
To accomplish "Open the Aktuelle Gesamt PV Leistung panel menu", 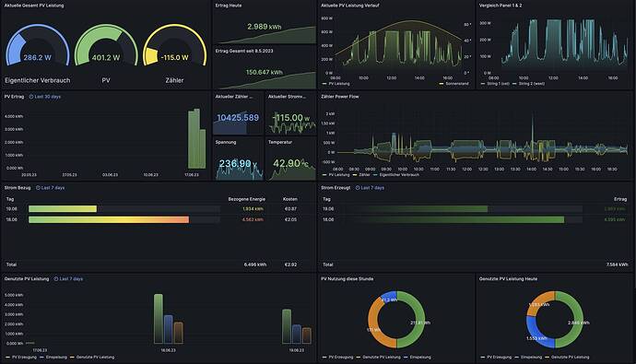I will pos(34,6).
